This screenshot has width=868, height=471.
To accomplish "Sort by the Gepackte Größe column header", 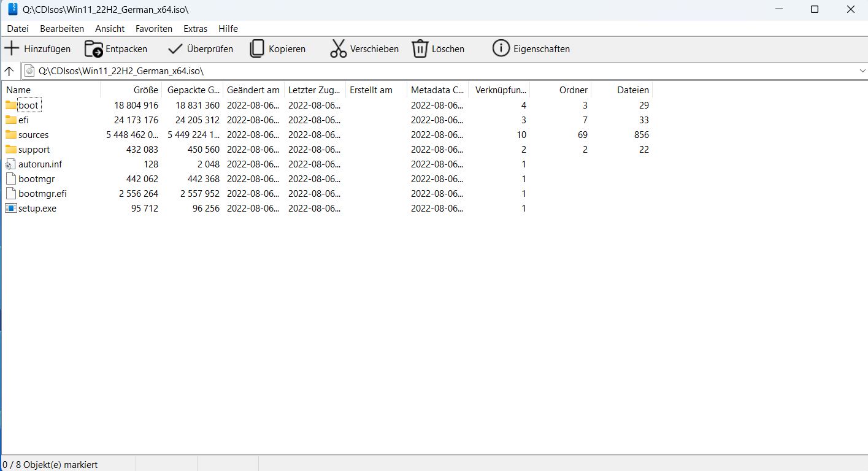I will point(192,90).
